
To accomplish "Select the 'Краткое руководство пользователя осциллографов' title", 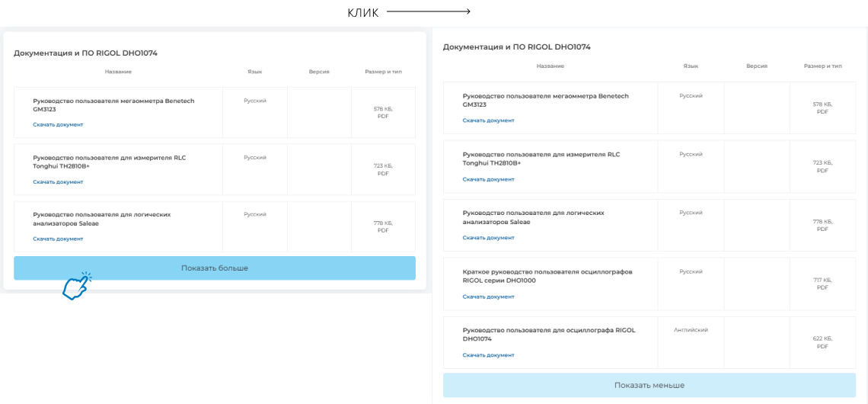I will (547, 275).
